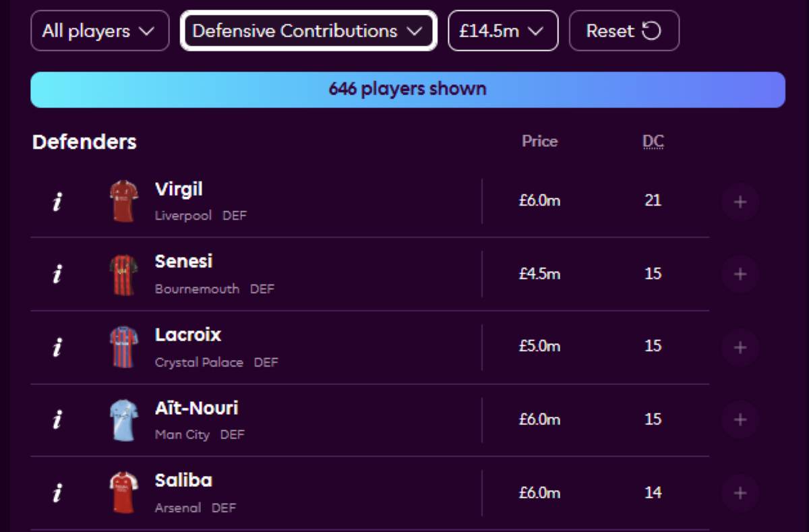View Aït-Nouri info icon
Viewport: 809px width, 532px height.
pos(57,419)
